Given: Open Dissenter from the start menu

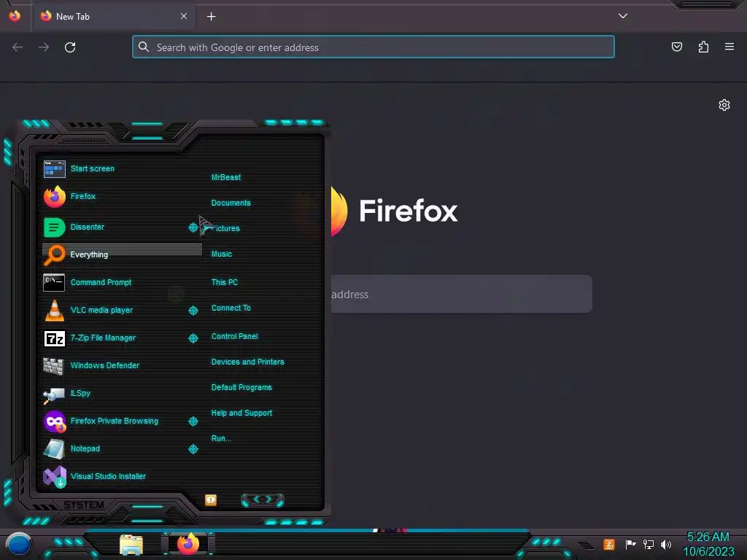Looking at the screenshot, I should click(x=115, y=227).
